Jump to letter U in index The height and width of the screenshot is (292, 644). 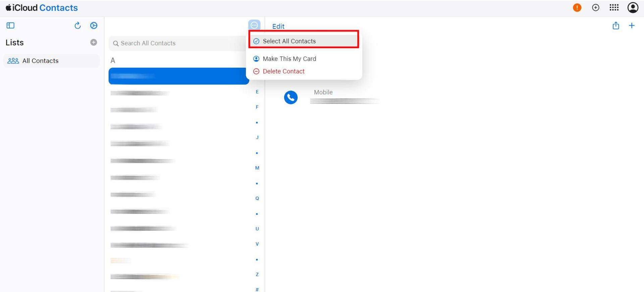pos(257,229)
